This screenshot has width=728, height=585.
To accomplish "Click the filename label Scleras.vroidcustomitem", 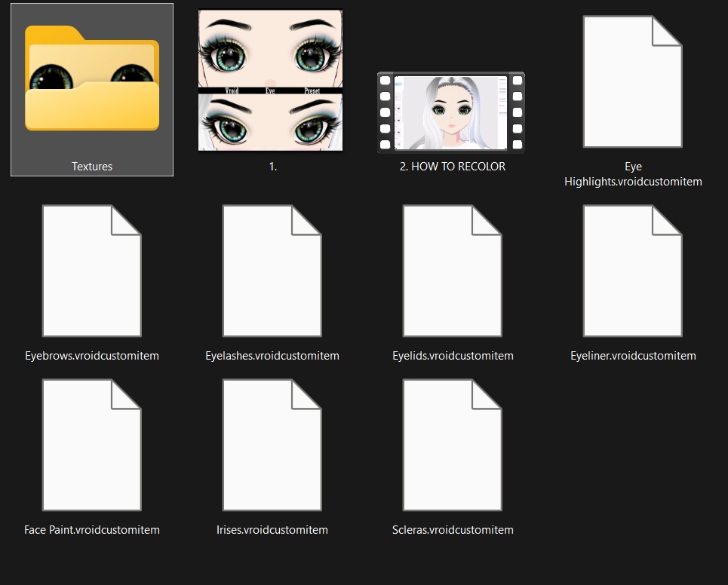I will tap(453, 529).
